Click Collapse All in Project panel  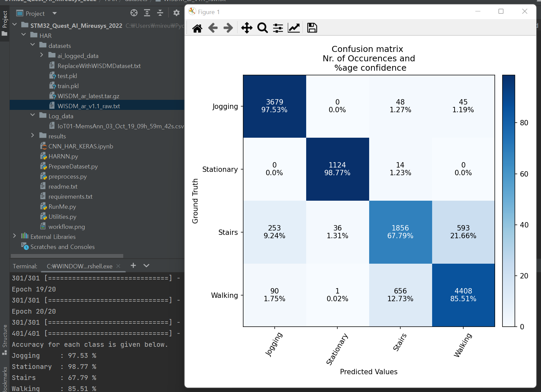click(160, 13)
